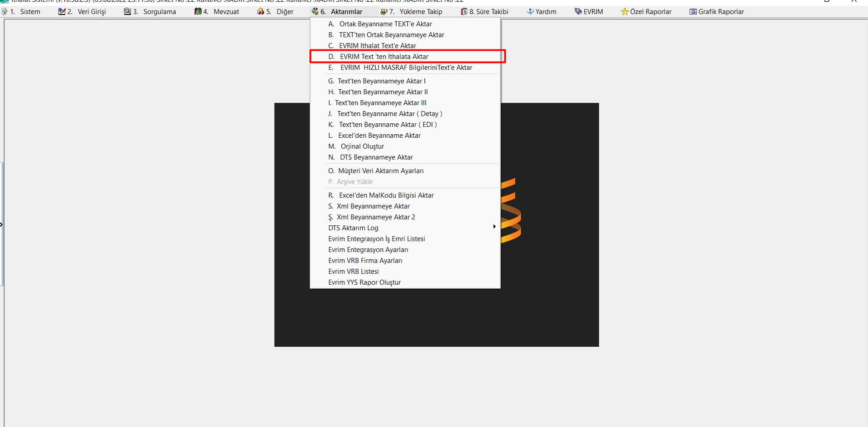Viewport: 868px width, 427px height.
Task: Select Ortak Beyanname TEXT'e Aktar
Action: [405, 24]
